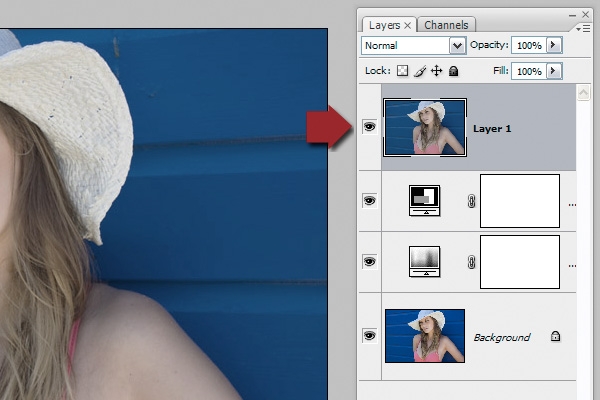Open the Layers panel flyout menu
This screenshot has height=400, width=600.
click(583, 29)
